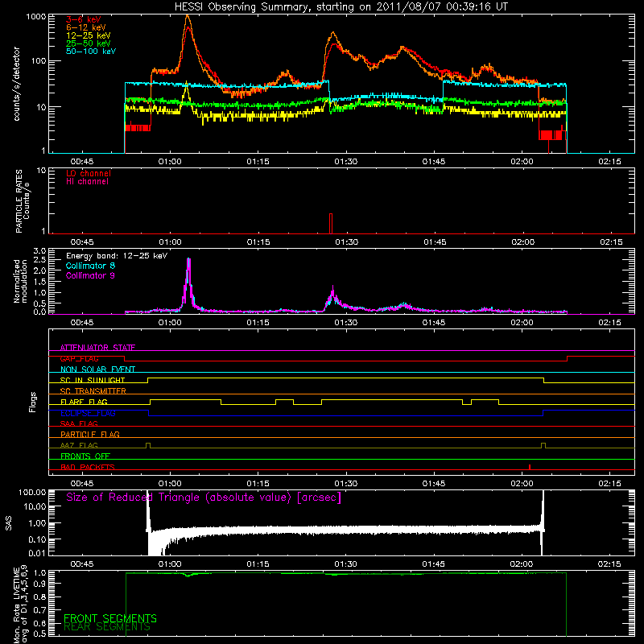This screenshot has height=644, width=644.
Task: Click the red spike in particle rates plot
Action: click(x=331, y=224)
